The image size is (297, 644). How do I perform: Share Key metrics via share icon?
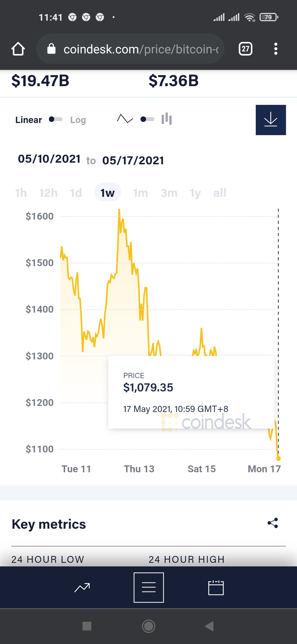point(273,523)
